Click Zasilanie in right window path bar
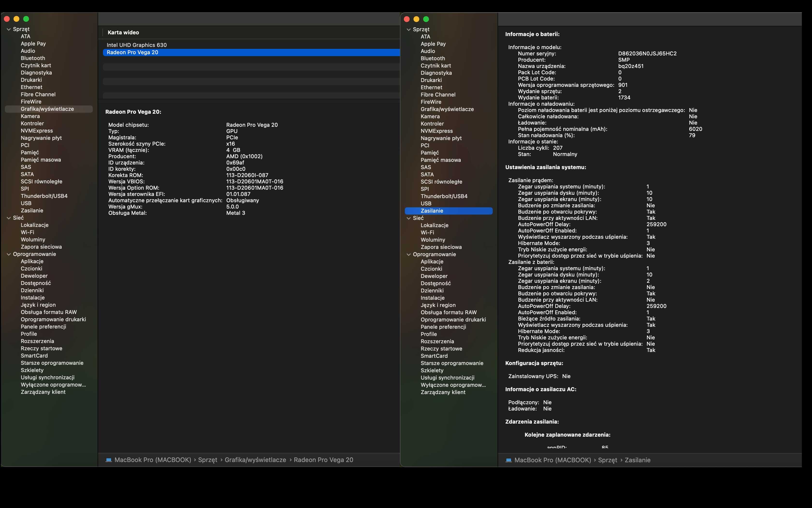This screenshot has width=812, height=508. click(638, 460)
